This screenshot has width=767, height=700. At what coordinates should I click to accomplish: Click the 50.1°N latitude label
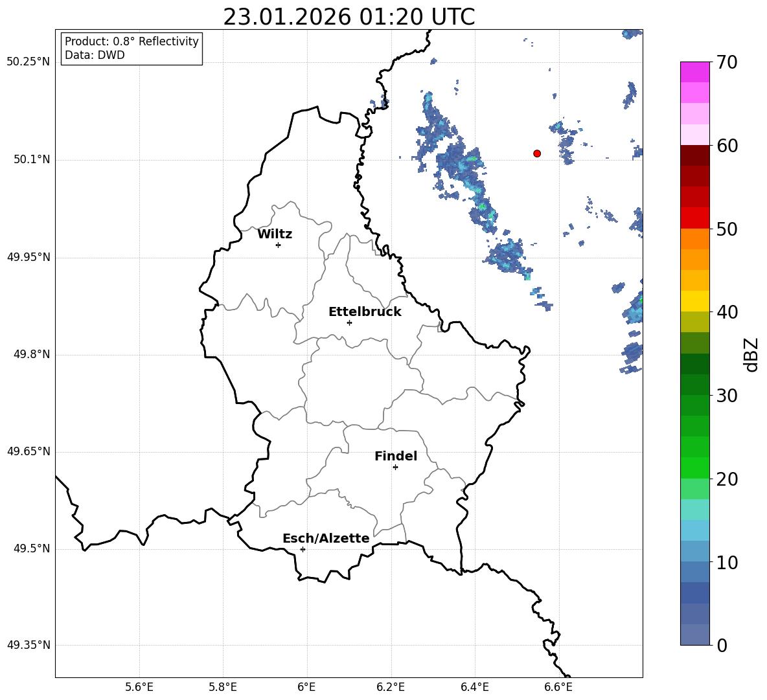(32, 159)
